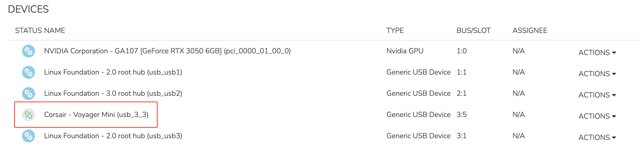Click the Corsair Voyager Mini unlinked status icon

pos(29,115)
